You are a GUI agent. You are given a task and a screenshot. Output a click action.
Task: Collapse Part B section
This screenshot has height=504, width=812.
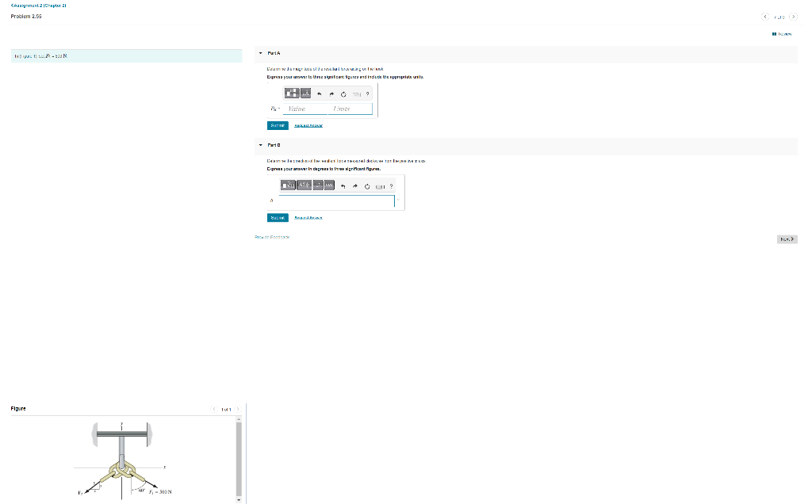[260, 145]
